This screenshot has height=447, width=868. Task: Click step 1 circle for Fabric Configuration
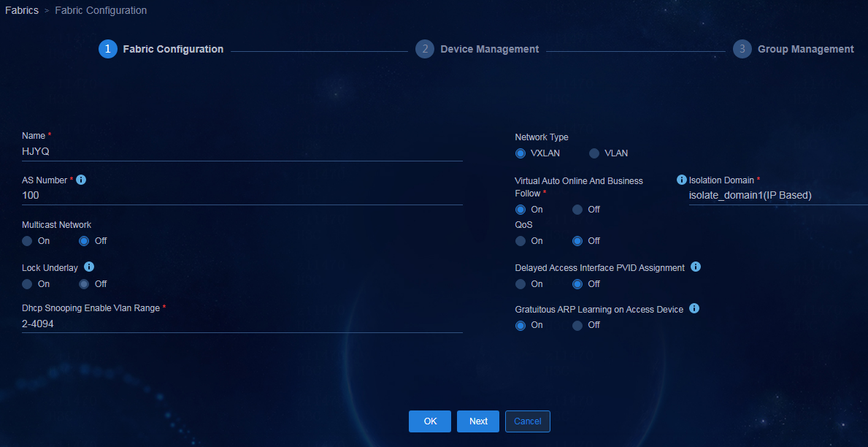click(108, 49)
